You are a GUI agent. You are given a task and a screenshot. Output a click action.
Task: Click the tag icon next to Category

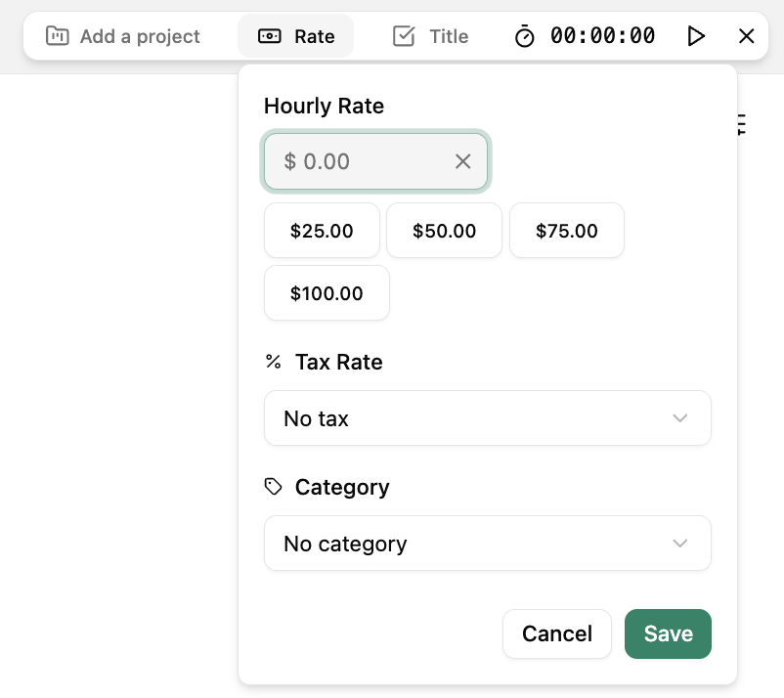(274, 487)
